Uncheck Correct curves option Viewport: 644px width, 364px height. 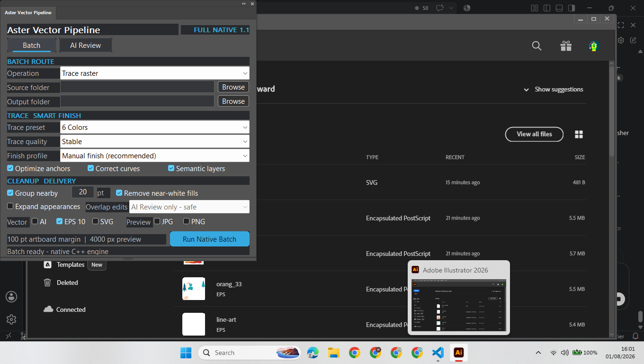click(x=91, y=168)
